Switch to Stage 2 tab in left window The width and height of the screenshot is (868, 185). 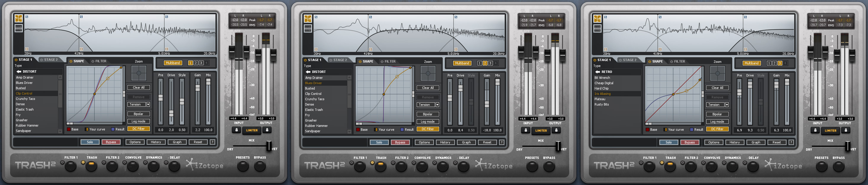49,60
